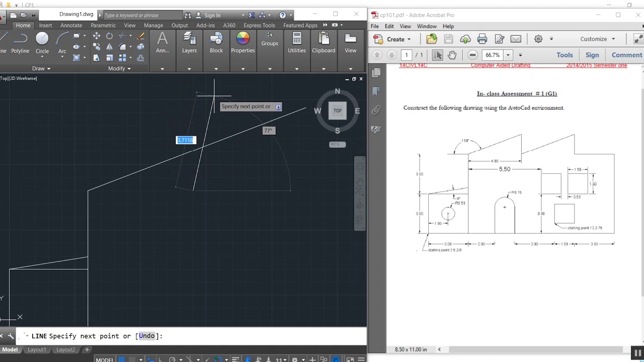The height and width of the screenshot is (362, 644).
Task: Click the Offset tool in Modify panel
Action: click(141, 58)
